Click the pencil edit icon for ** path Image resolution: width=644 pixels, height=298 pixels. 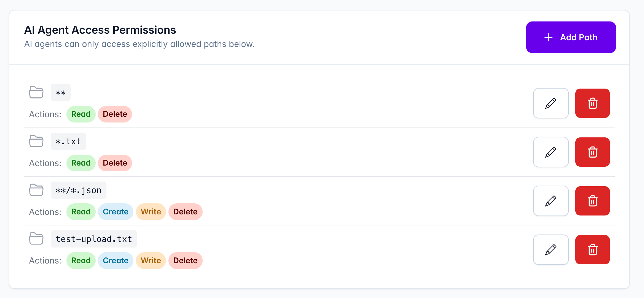tap(551, 103)
